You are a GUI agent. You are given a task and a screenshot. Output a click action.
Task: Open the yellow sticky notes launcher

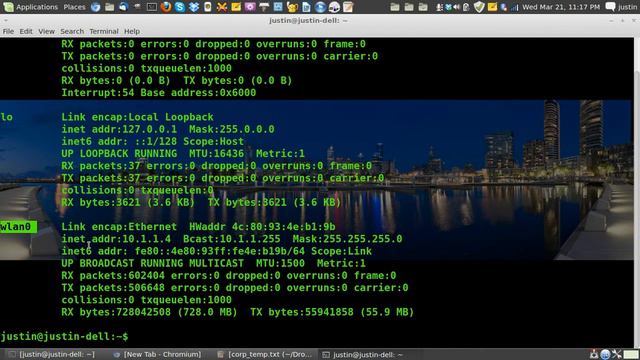click(236, 7)
